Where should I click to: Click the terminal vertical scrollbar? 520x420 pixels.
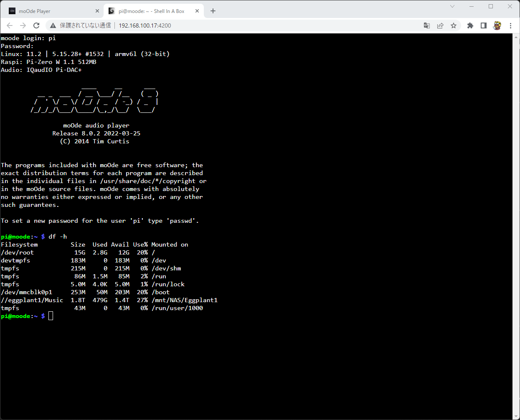coord(516,226)
